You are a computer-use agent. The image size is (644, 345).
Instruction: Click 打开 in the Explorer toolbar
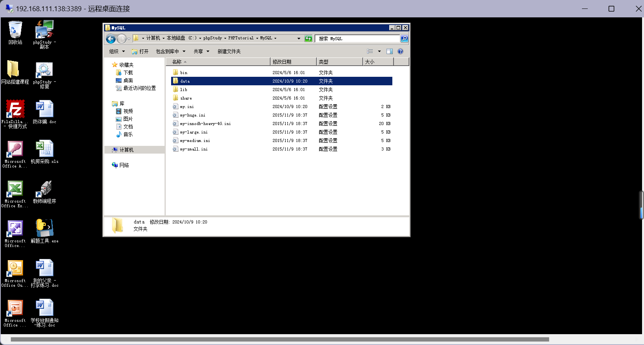click(140, 51)
